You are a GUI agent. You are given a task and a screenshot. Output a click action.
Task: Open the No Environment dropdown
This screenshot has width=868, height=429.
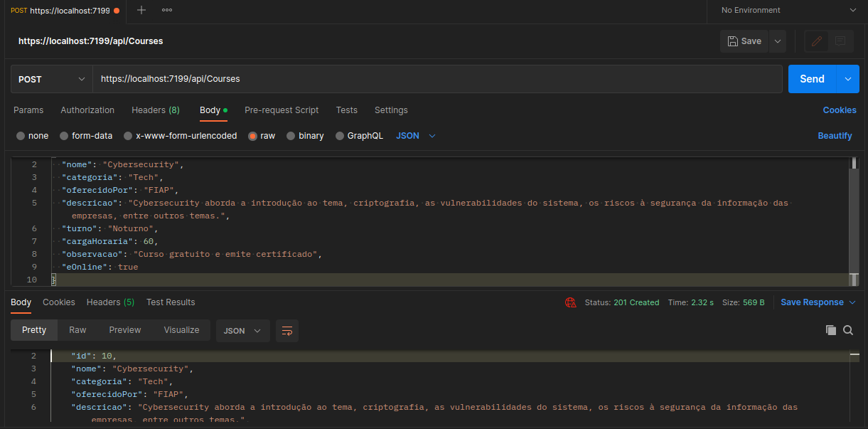(788, 10)
